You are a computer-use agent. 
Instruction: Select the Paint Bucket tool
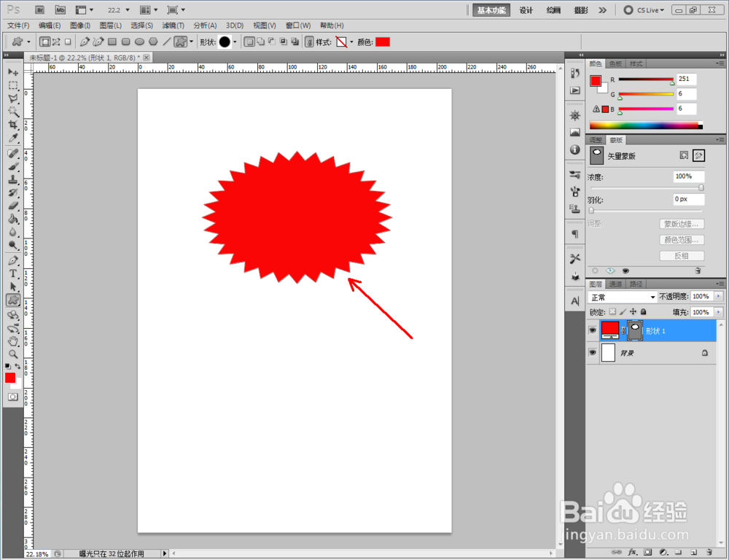pos(13,219)
